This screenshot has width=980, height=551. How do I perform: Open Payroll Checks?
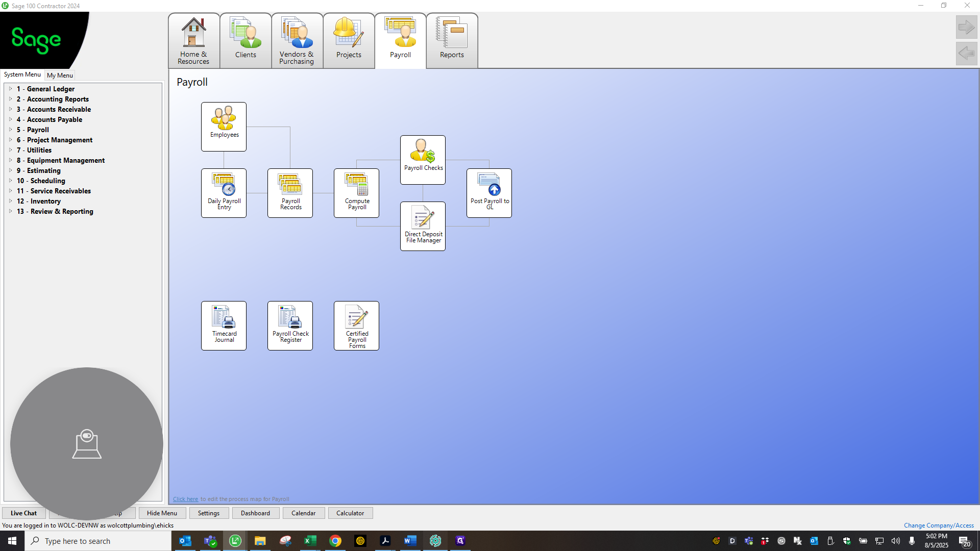coord(423,160)
